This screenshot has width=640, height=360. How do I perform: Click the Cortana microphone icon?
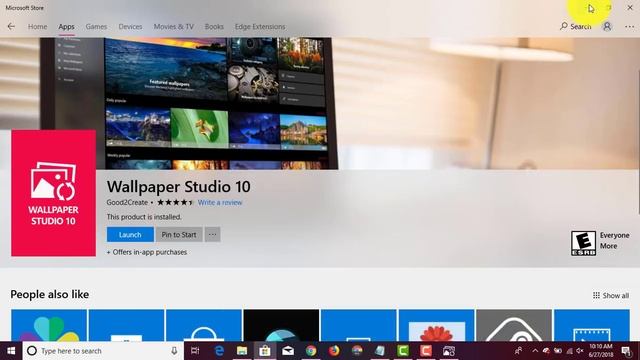[x=174, y=351]
